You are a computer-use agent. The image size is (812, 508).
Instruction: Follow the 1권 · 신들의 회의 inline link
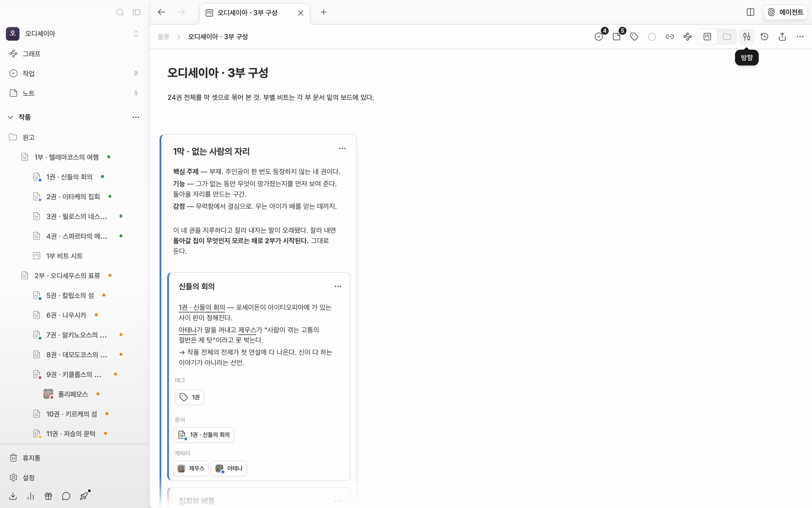coord(202,307)
